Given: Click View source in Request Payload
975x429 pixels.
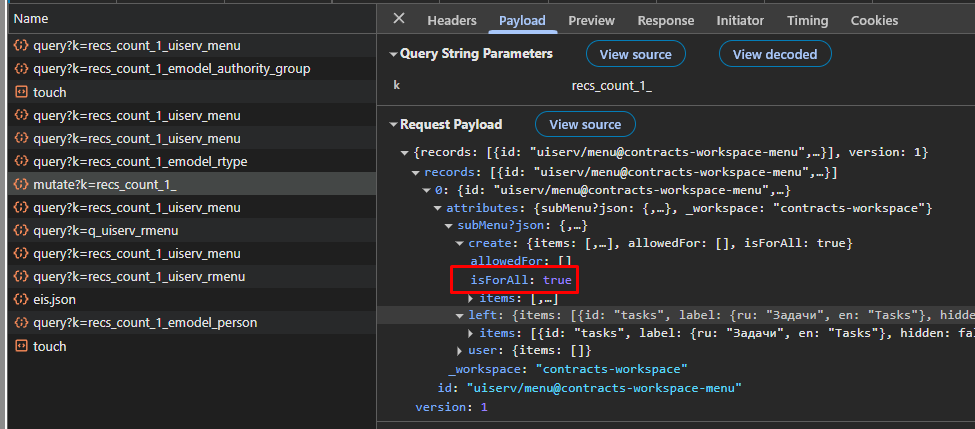Looking at the screenshot, I should (x=585, y=125).
